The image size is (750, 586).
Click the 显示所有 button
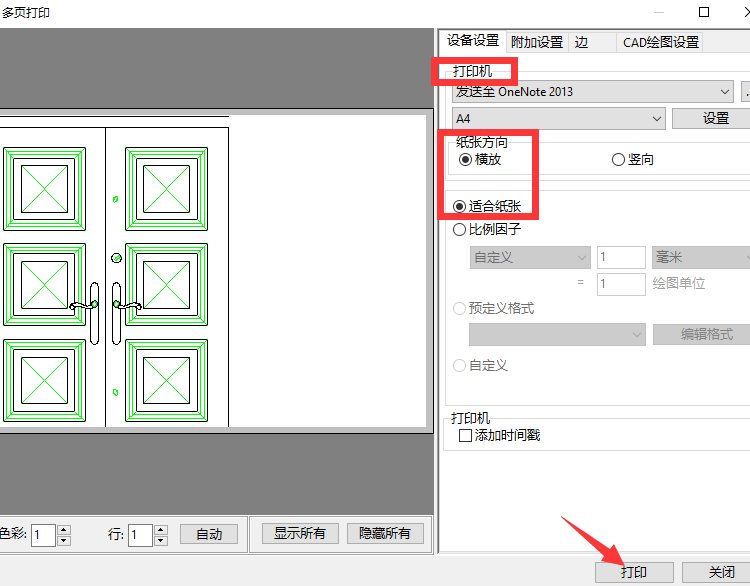pyautogui.click(x=300, y=533)
